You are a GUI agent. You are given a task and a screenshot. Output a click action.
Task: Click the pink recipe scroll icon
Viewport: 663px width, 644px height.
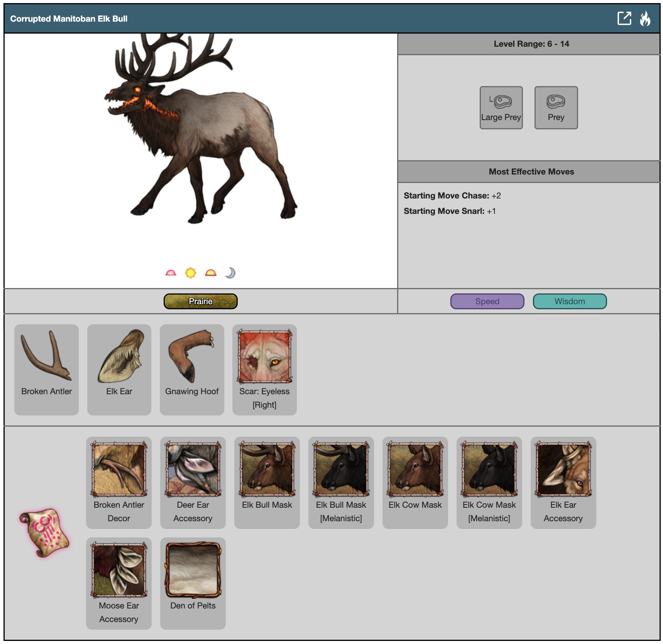point(44,532)
